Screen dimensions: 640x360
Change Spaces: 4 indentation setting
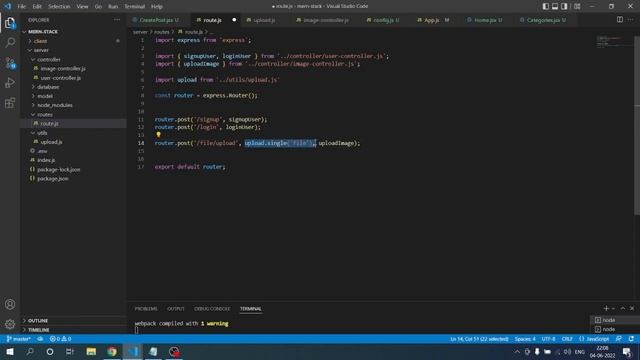point(525,339)
